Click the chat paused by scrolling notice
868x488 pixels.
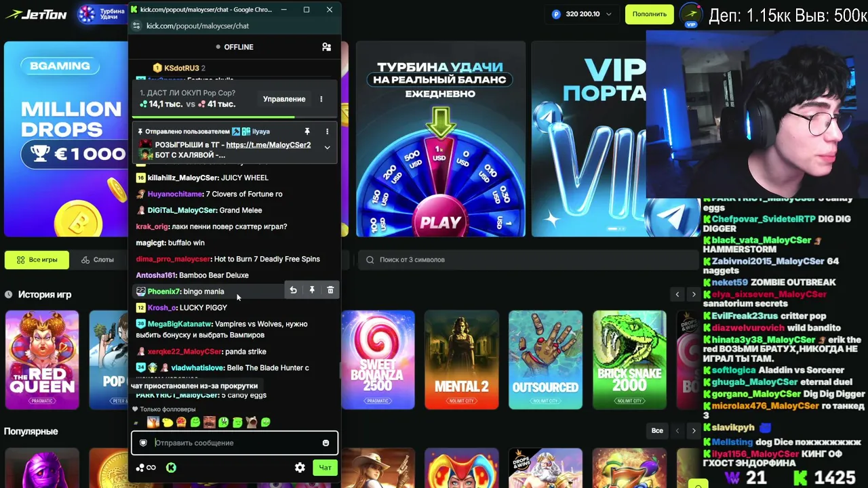coord(195,386)
